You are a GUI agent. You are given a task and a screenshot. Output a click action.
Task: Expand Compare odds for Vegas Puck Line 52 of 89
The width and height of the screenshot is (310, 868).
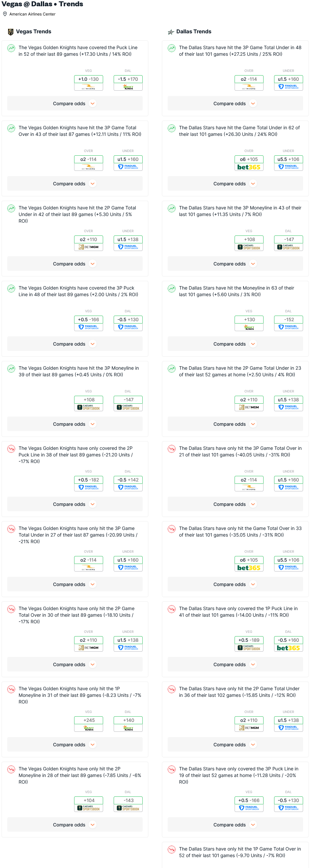pos(75,104)
